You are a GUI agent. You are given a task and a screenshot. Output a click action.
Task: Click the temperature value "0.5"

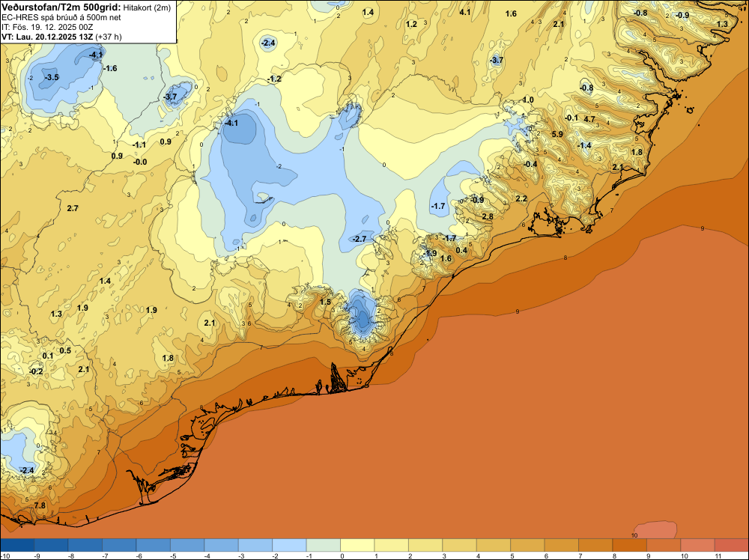[65, 351]
